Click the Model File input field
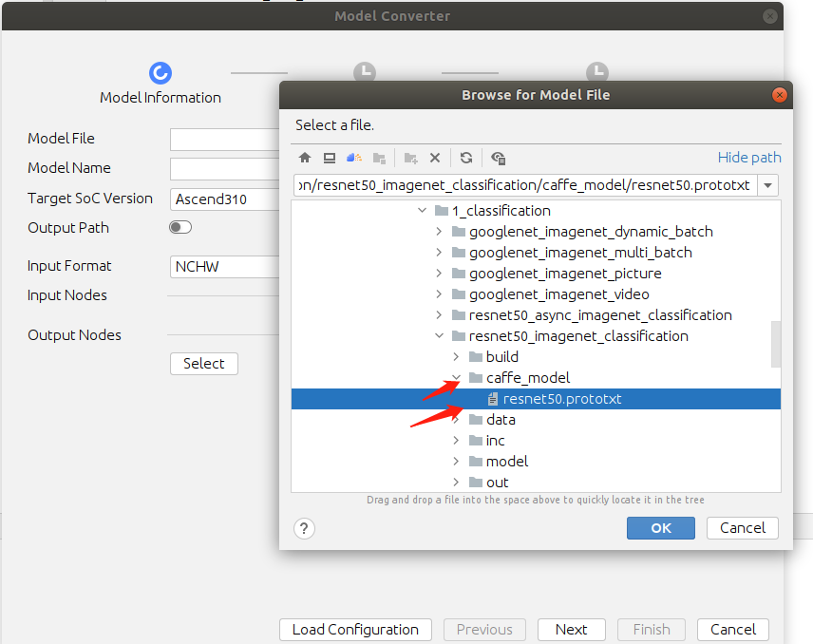 point(224,140)
